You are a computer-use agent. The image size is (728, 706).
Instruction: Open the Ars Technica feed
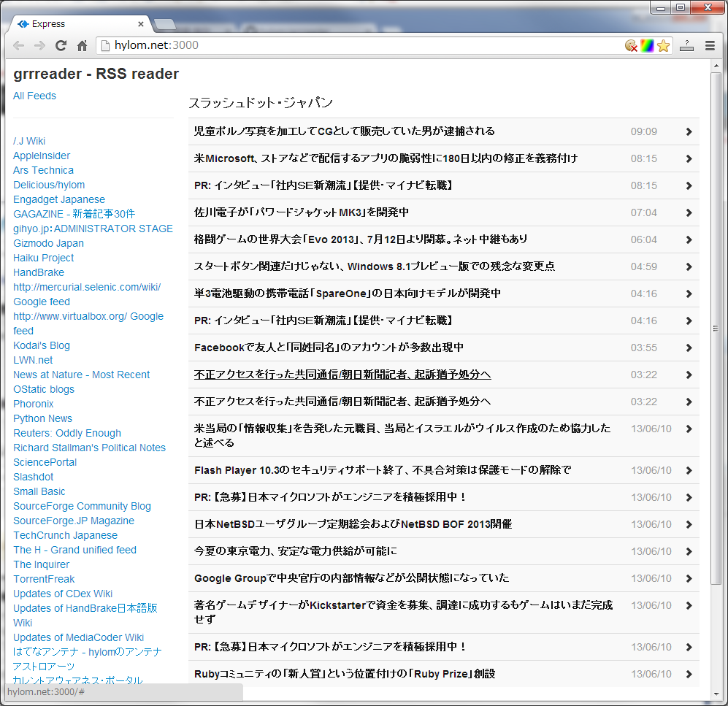(x=43, y=170)
